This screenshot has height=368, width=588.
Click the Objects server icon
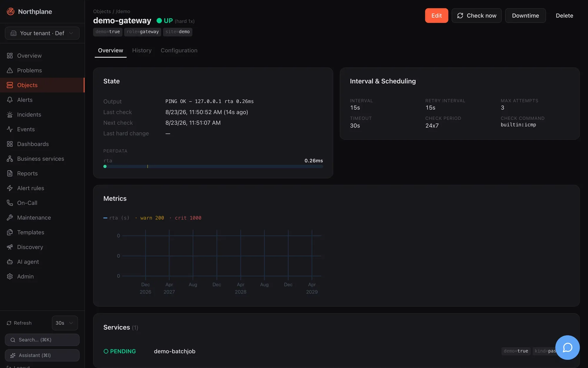pyautogui.click(x=10, y=85)
